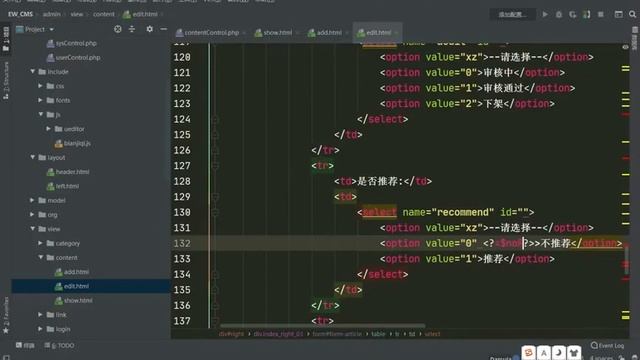Viewport: 640px width, 360px height.
Task: Click content in navigation breadcrumb
Action: coord(104,14)
